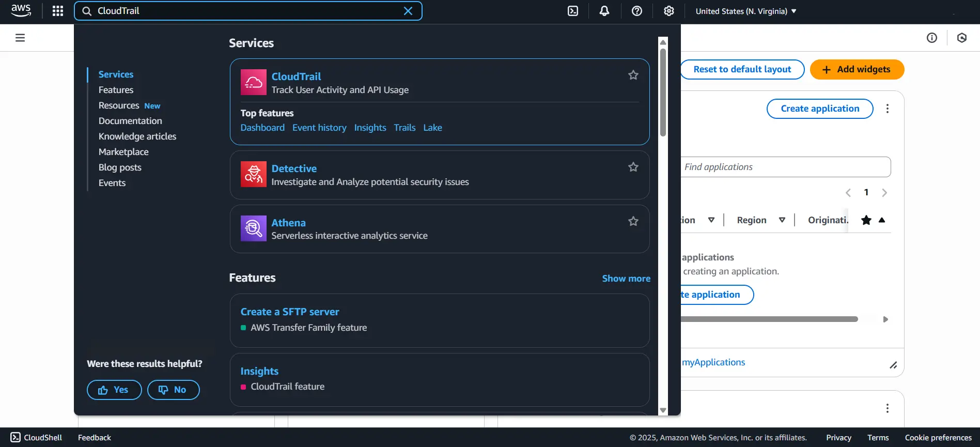Image resolution: width=980 pixels, height=447 pixels.
Task: Favorite CloudTrail with the star
Action: coord(633,75)
